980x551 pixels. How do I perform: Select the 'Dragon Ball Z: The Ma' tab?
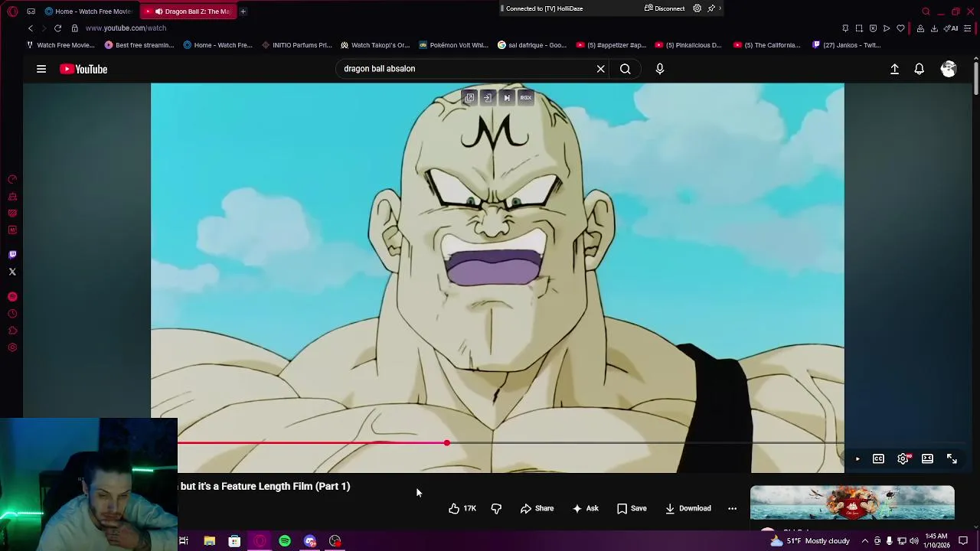(189, 11)
